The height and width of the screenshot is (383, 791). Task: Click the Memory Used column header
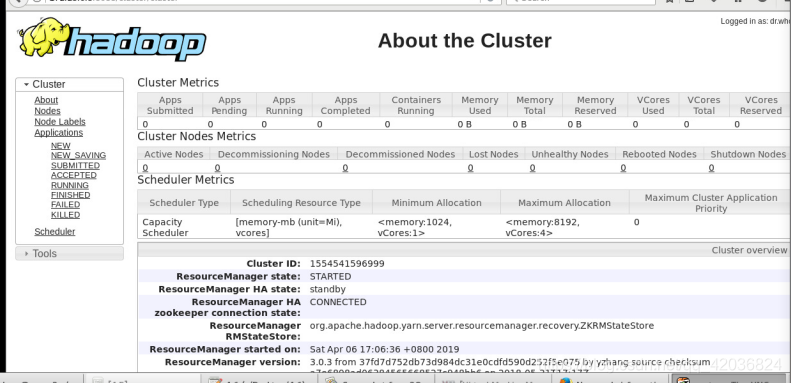[x=480, y=105]
